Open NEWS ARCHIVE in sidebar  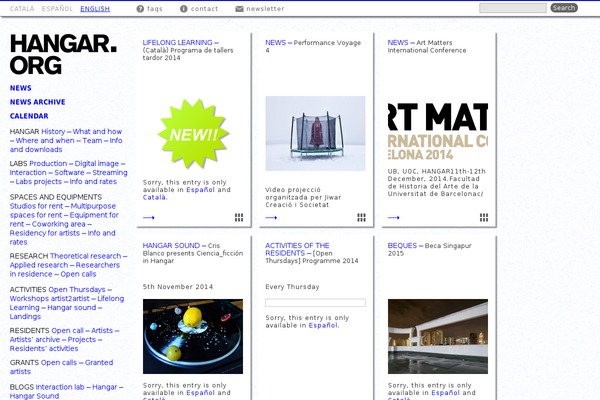pyautogui.click(x=38, y=102)
